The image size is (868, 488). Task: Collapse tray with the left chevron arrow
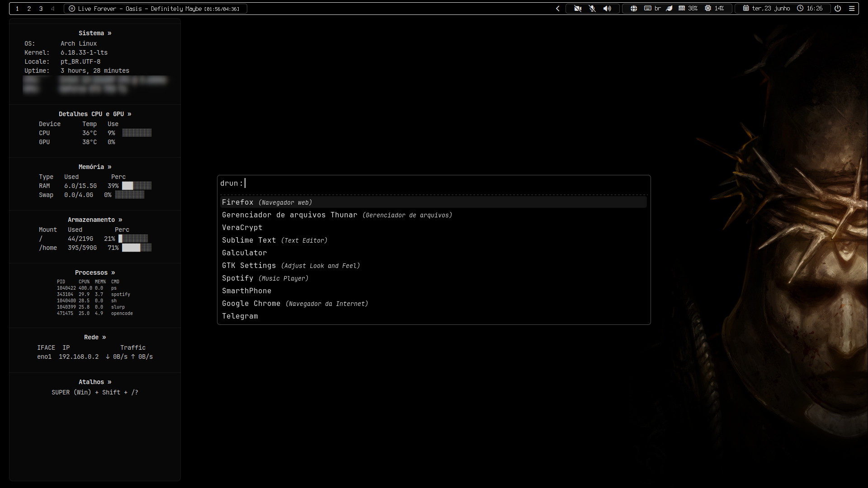click(x=557, y=9)
